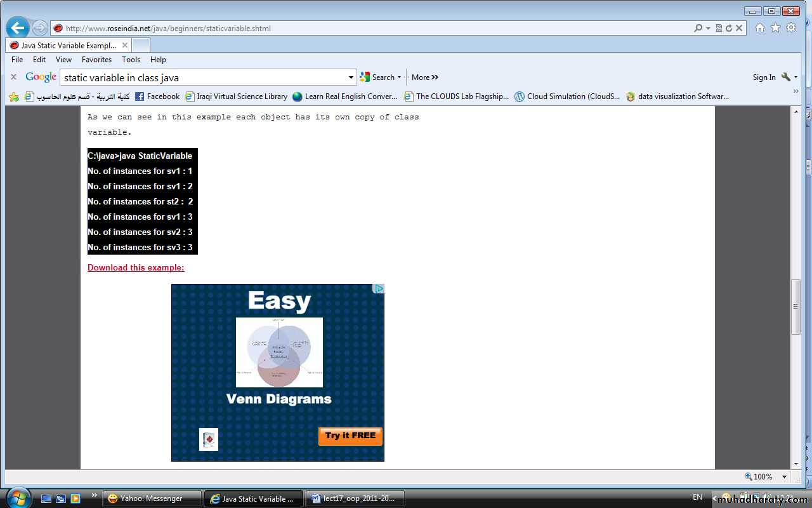
Task: Click the Forward navigation arrow
Action: (39, 28)
